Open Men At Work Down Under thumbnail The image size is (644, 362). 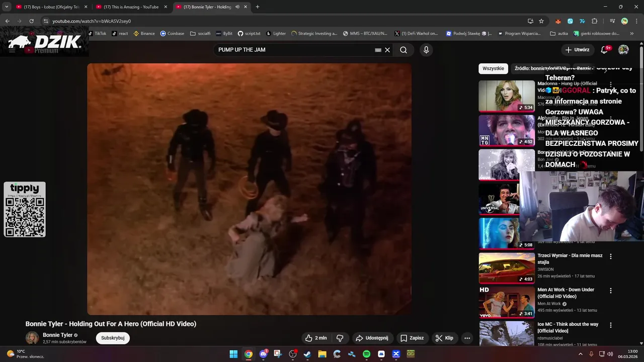tap(507, 302)
